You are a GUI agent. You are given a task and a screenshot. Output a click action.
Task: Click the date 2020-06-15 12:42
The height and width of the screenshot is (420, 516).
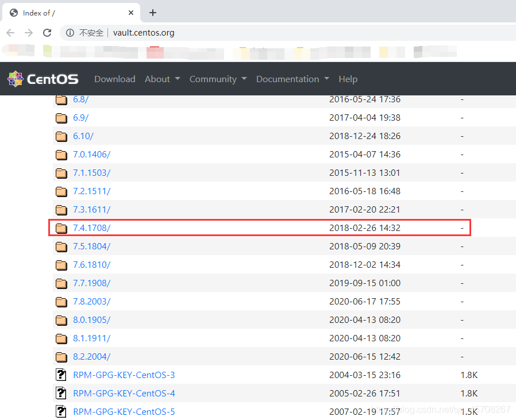pyautogui.click(x=365, y=356)
